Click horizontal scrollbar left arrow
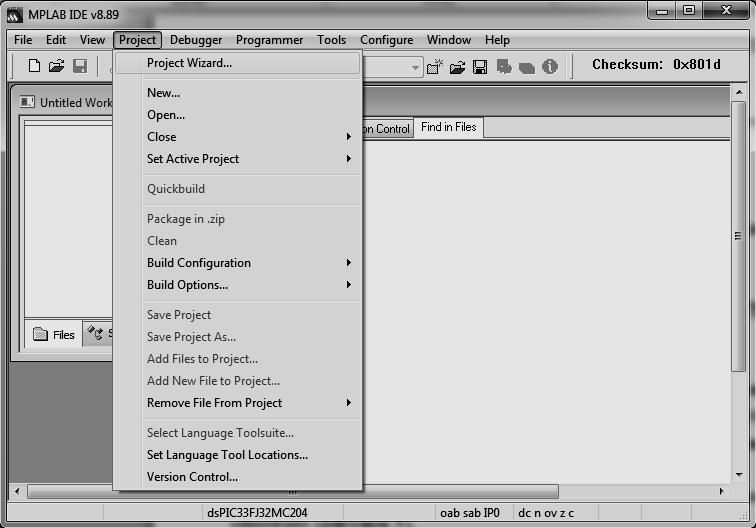Image resolution: width=756 pixels, height=528 pixels. click(17, 491)
